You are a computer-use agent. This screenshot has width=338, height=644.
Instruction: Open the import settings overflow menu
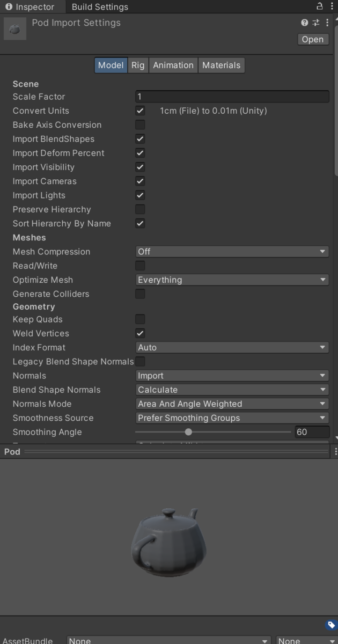[x=327, y=23]
